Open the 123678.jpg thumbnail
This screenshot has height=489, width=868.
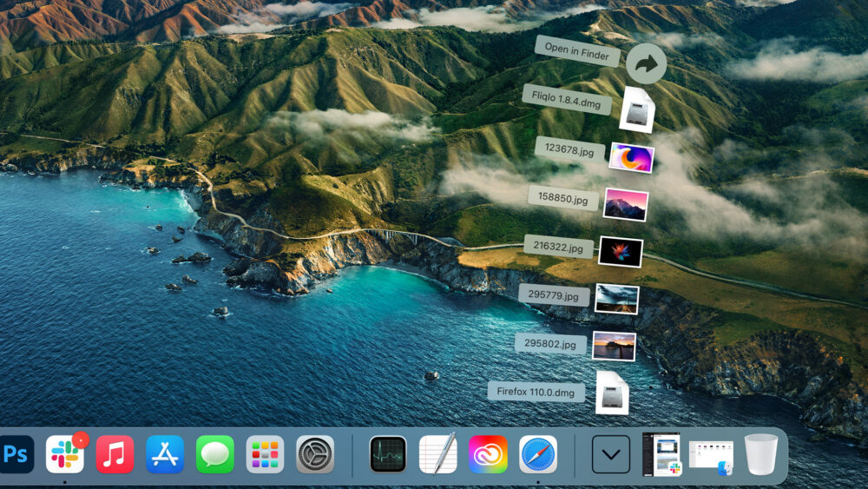631,157
